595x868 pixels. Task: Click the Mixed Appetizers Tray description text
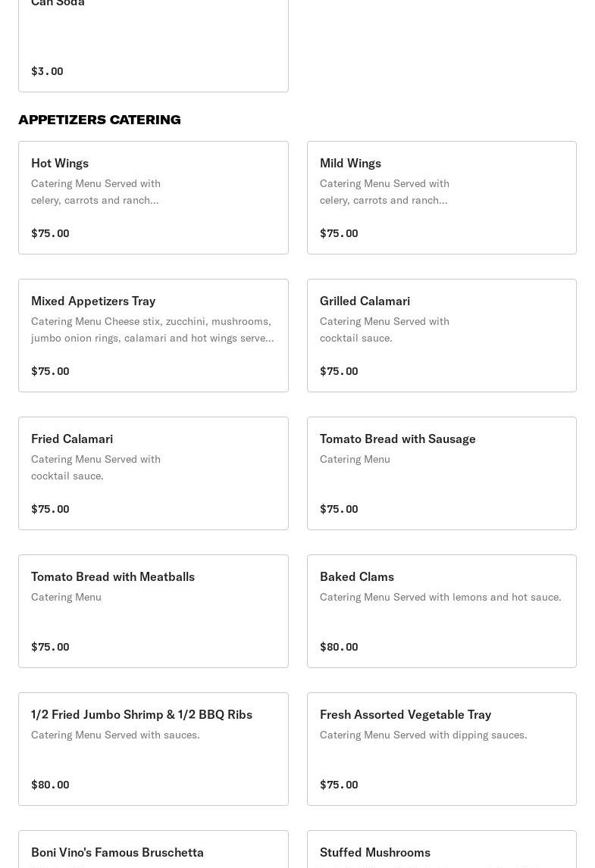click(x=152, y=329)
